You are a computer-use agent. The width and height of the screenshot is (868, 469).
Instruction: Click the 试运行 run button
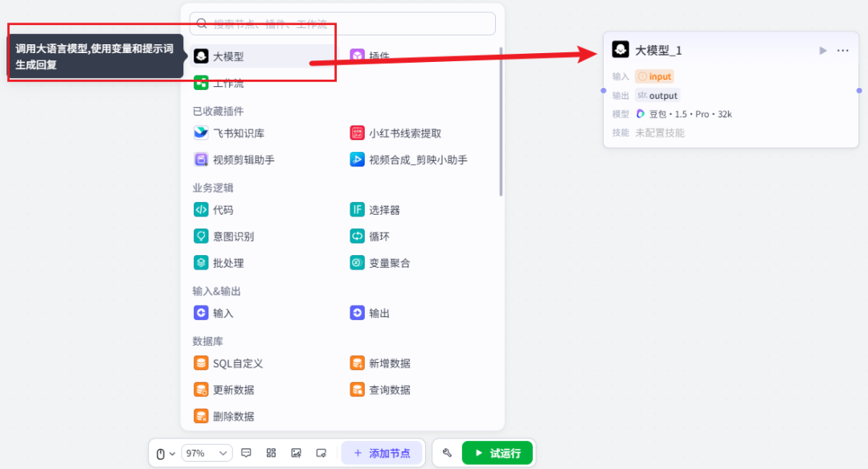pos(497,453)
